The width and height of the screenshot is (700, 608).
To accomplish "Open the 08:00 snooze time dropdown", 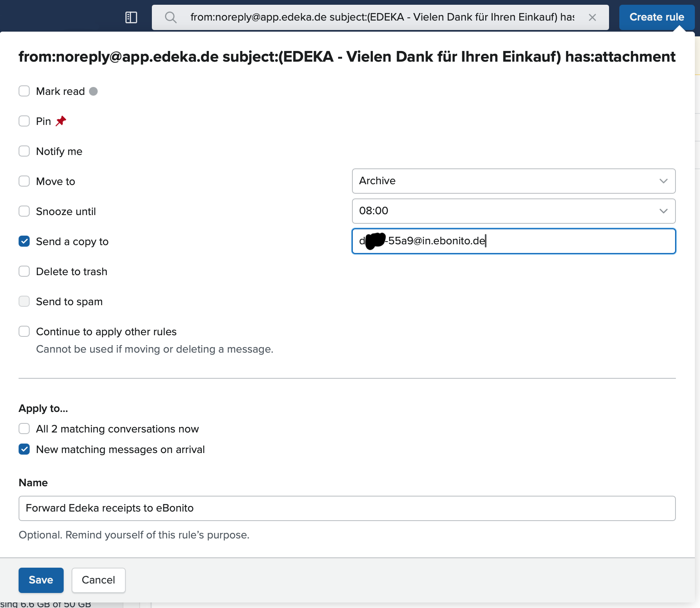I will tap(513, 211).
